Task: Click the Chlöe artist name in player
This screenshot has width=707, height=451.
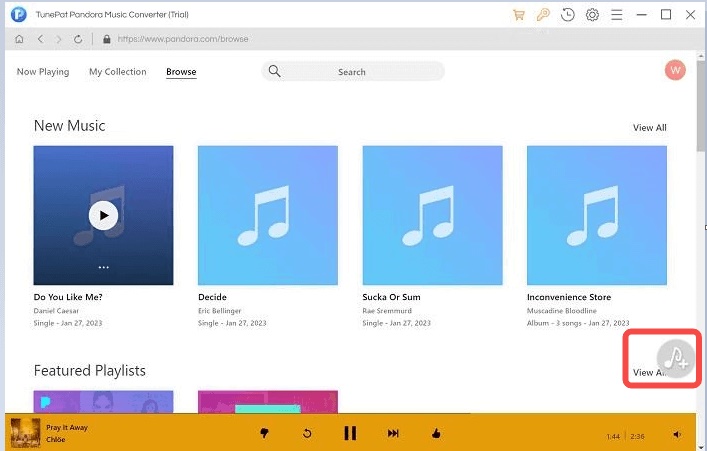Action: pyautogui.click(x=55, y=439)
